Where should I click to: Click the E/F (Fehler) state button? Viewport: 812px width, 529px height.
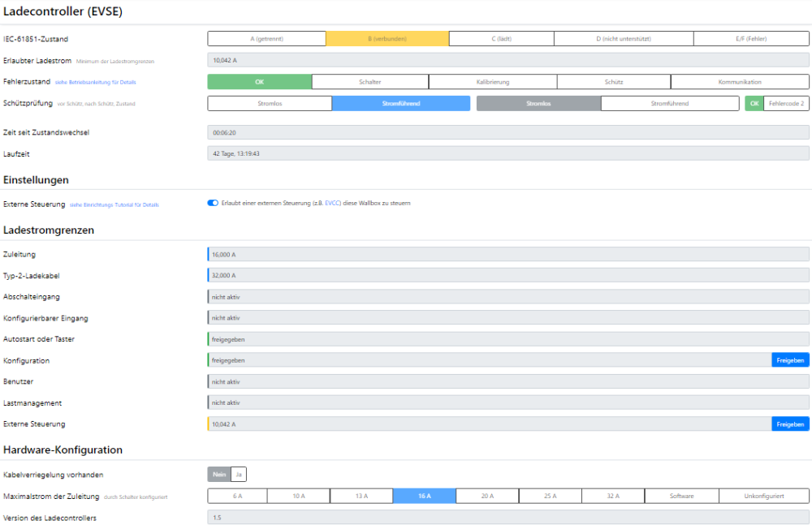pos(751,38)
